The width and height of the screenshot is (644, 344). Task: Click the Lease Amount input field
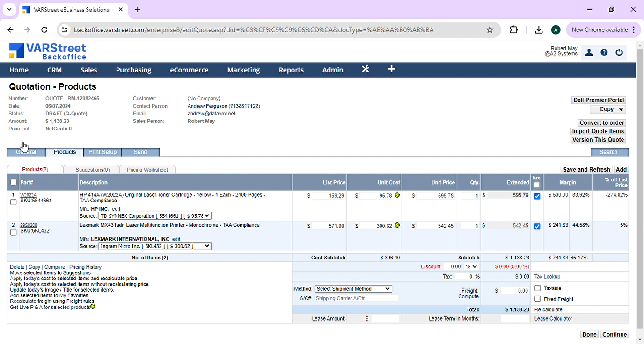(x=386, y=319)
